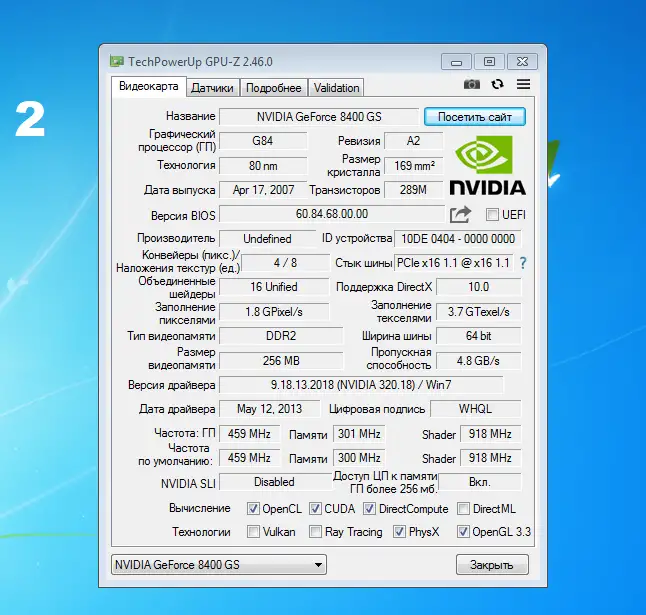
Task: Click the name field NVIDIA GeForce 8400 GS
Action: click(x=319, y=117)
